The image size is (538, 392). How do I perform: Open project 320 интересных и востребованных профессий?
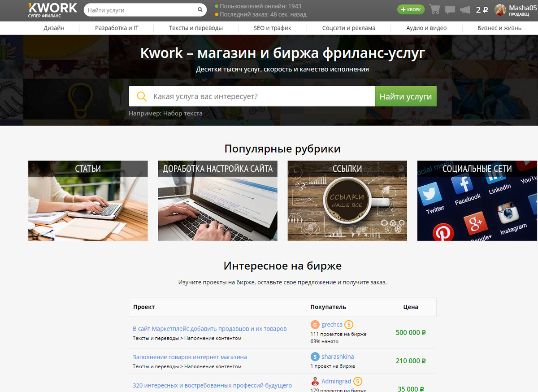[212, 385]
